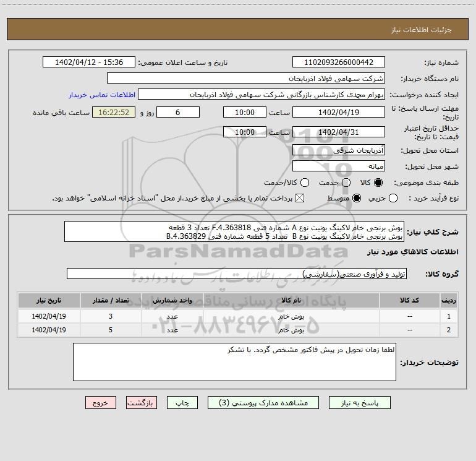This screenshot has width=476, height=461.
Task: Click the جزئیات اطلاعات نیاز header title
Action: (422, 30)
